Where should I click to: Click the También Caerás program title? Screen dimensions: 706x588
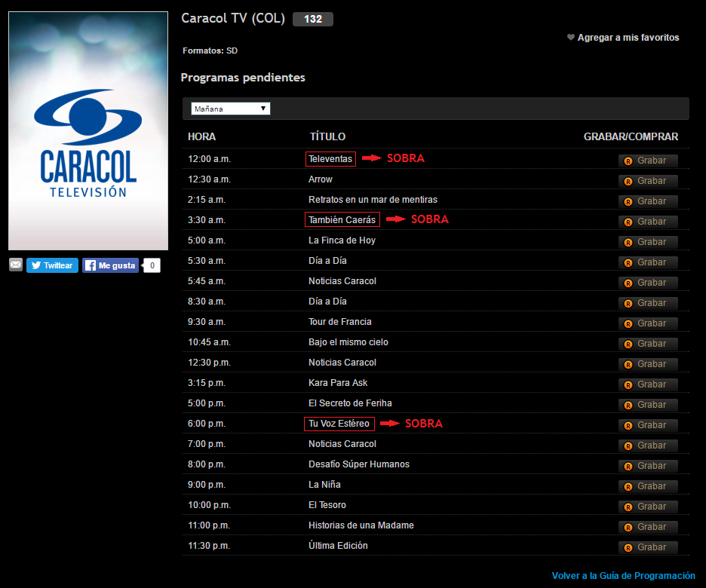342,220
